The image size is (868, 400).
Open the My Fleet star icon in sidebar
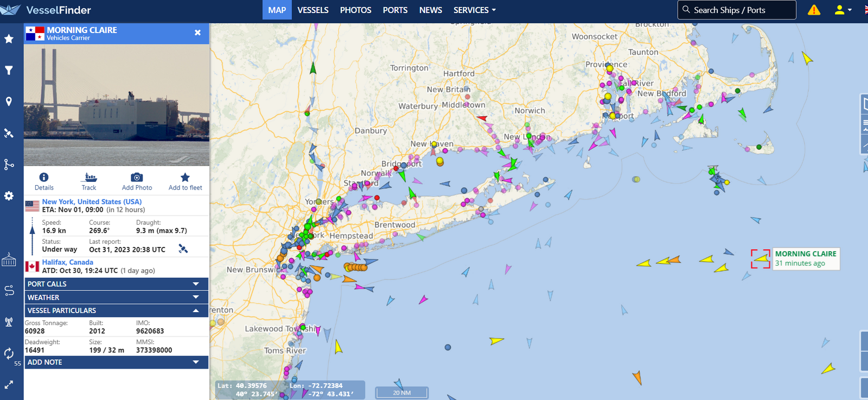click(x=9, y=39)
